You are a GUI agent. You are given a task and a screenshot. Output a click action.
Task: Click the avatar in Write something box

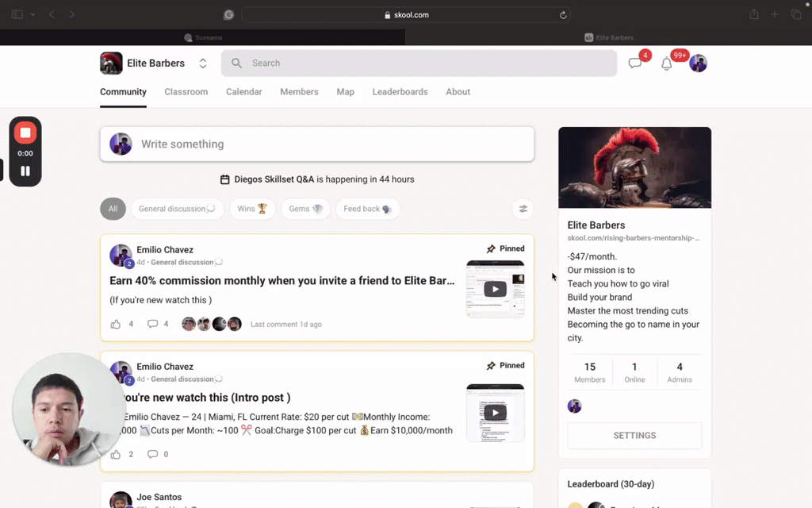tap(121, 144)
